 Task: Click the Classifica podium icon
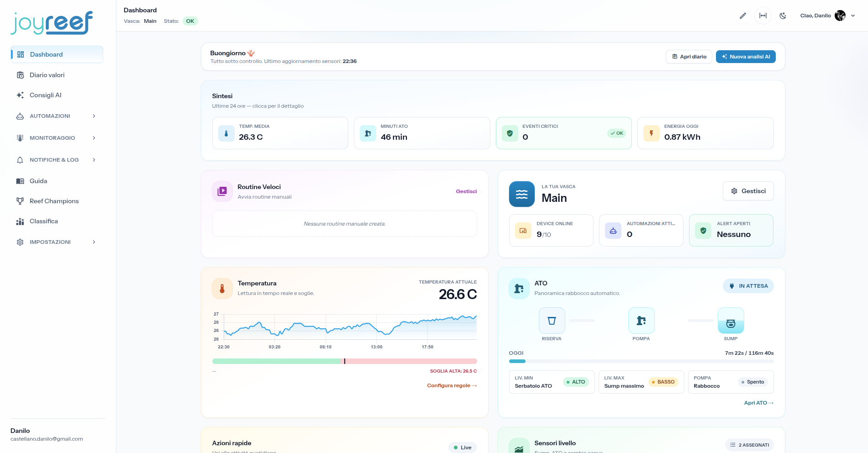[x=20, y=221]
